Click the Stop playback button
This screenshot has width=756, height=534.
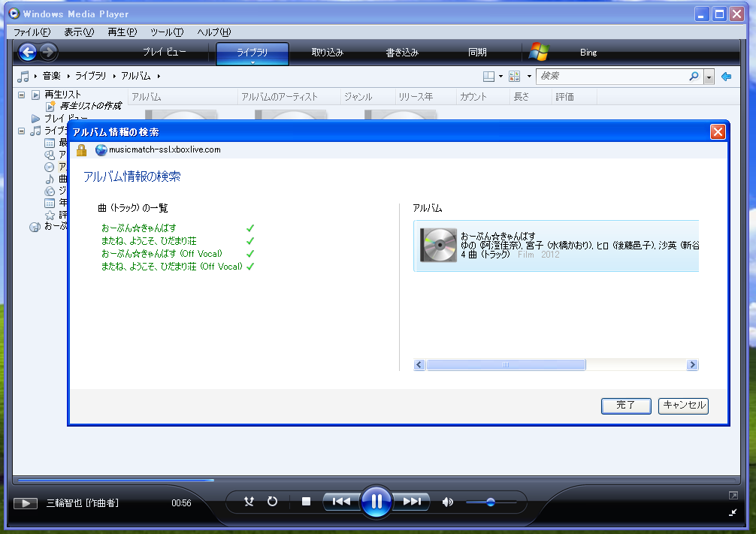coord(306,502)
